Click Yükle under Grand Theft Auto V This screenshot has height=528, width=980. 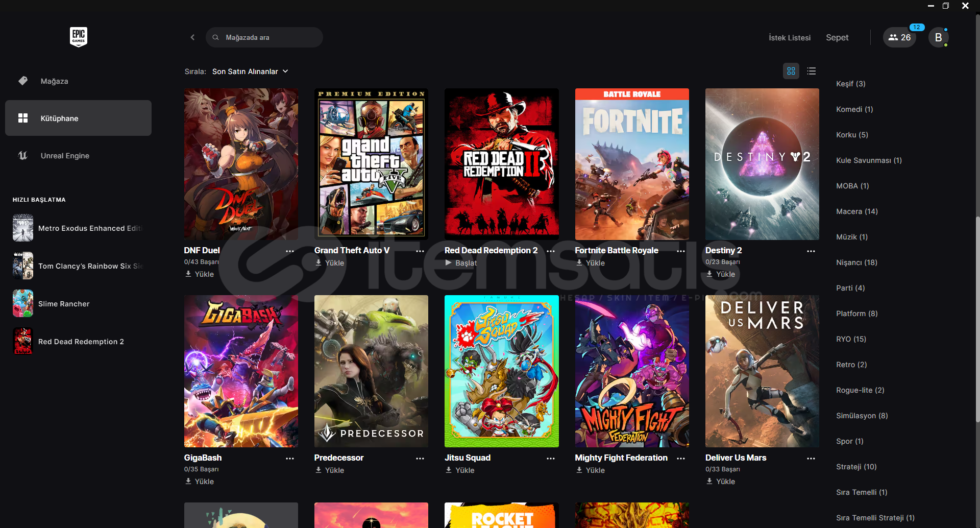[330, 263]
